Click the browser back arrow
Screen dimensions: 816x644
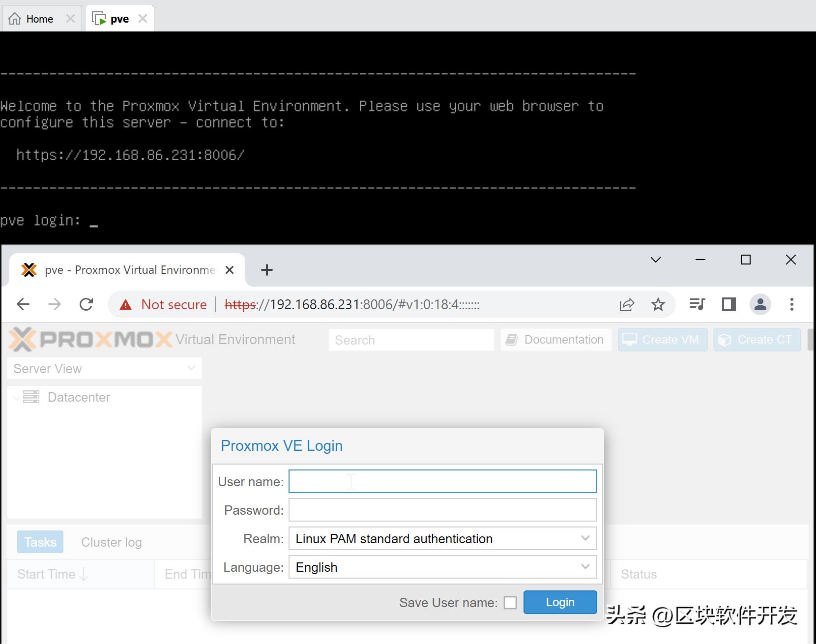coord(23,304)
